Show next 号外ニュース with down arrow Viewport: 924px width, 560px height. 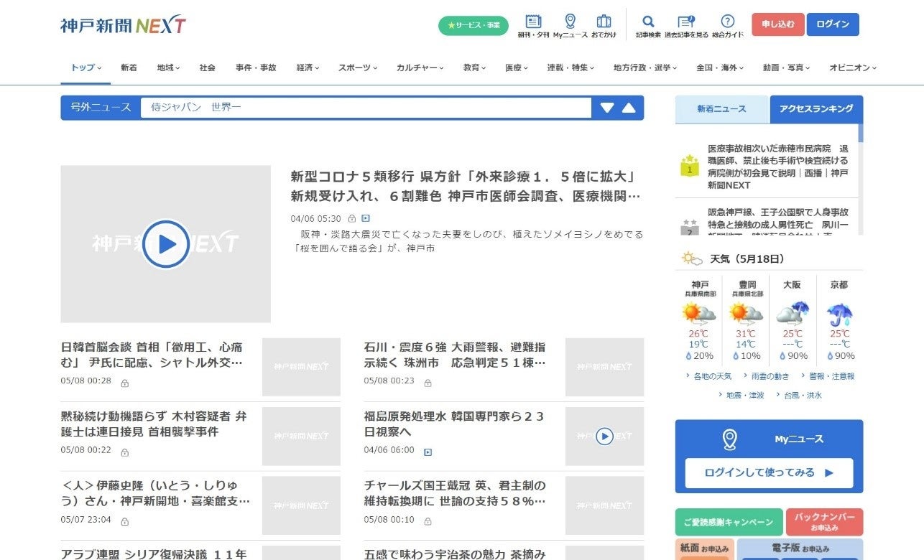tap(607, 108)
